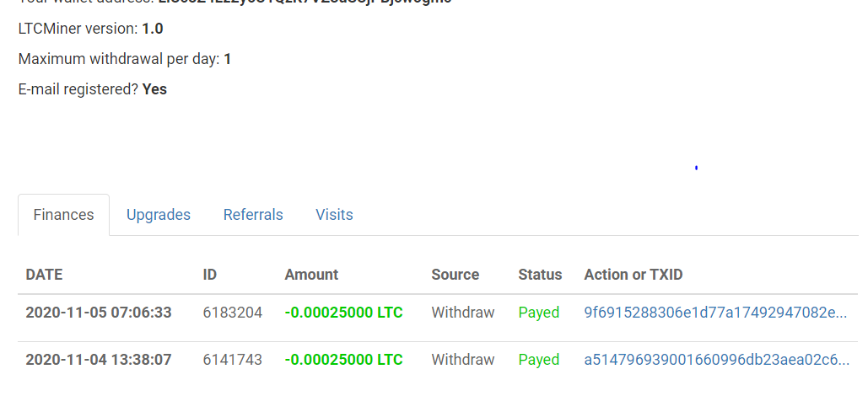This screenshot has width=868, height=412.
Task: Click the DATE column header
Action: pos(44,275)
